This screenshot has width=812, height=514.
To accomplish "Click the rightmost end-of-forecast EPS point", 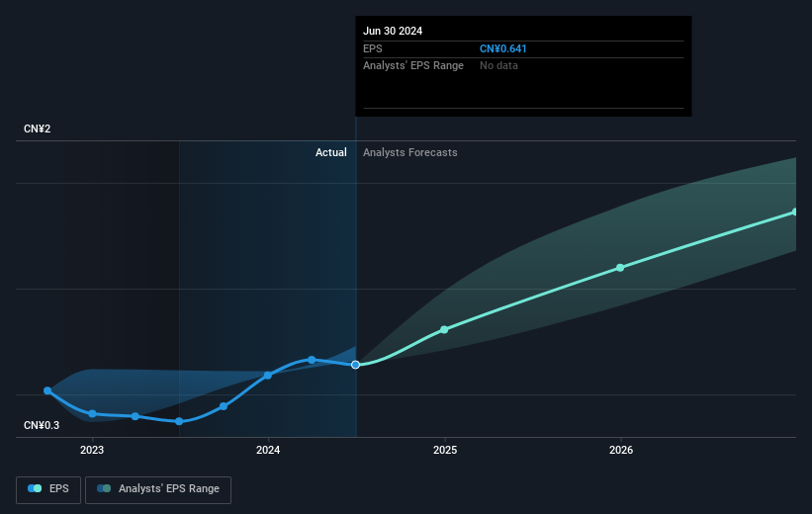I will (x=795, y=213).
